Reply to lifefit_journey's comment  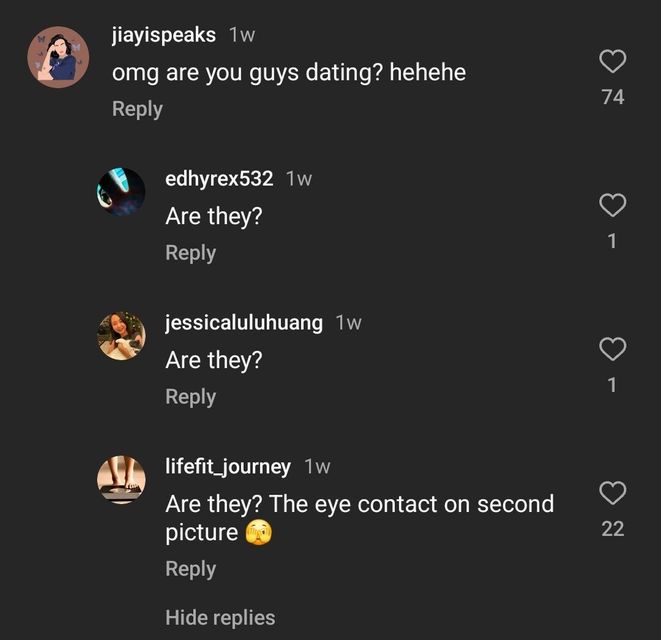click(190, 568)
